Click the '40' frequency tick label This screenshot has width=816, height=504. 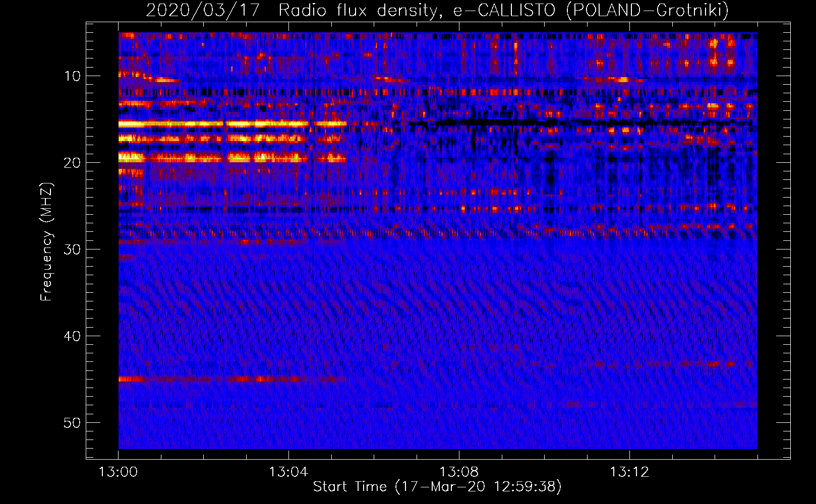[72, 336]
